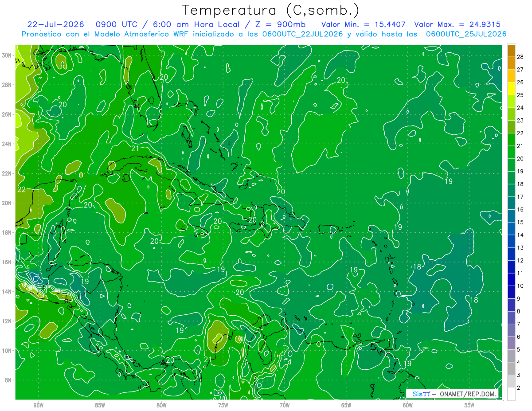Click color scale label "28"
Image resolution: width=532 pixels, height=411 pixels.
click(520, 56)
